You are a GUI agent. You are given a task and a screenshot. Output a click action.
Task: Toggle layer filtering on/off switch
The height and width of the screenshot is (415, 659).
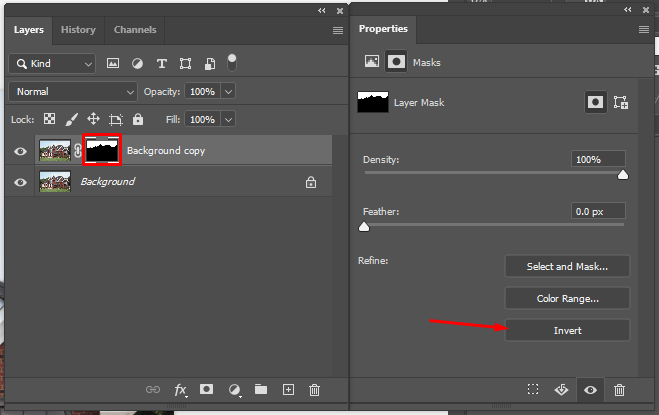(x=232, y=63)
